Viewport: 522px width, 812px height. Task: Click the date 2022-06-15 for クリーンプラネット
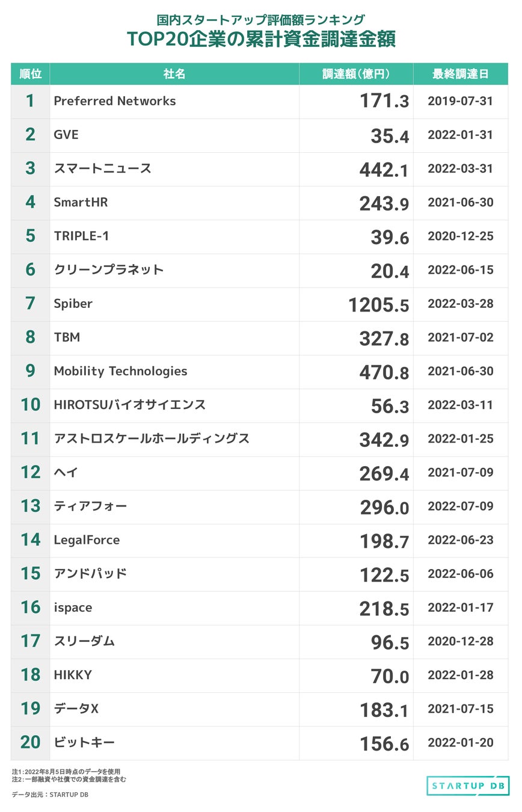[460, 270]
